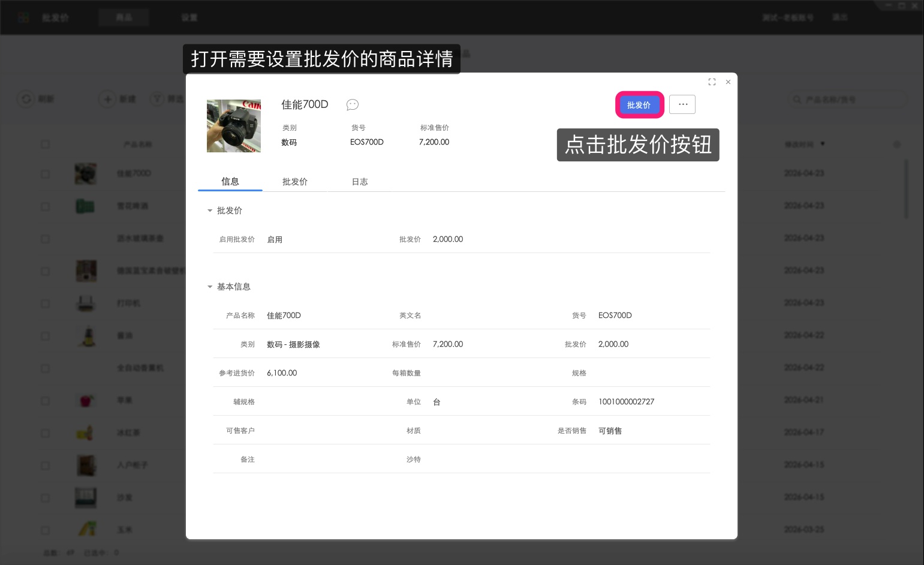The image size is (924, 565).
Task: Expand product detail dialog to fullscreen
Action: 712,82
